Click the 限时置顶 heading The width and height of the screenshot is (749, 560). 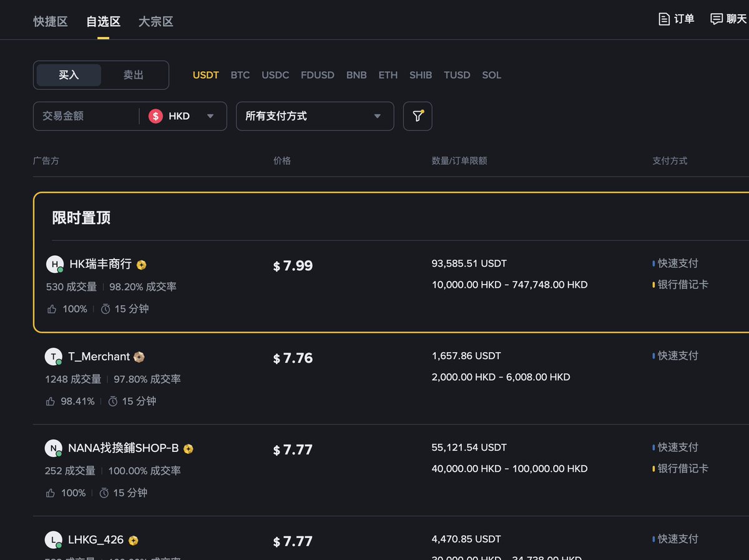pos(82,219)
